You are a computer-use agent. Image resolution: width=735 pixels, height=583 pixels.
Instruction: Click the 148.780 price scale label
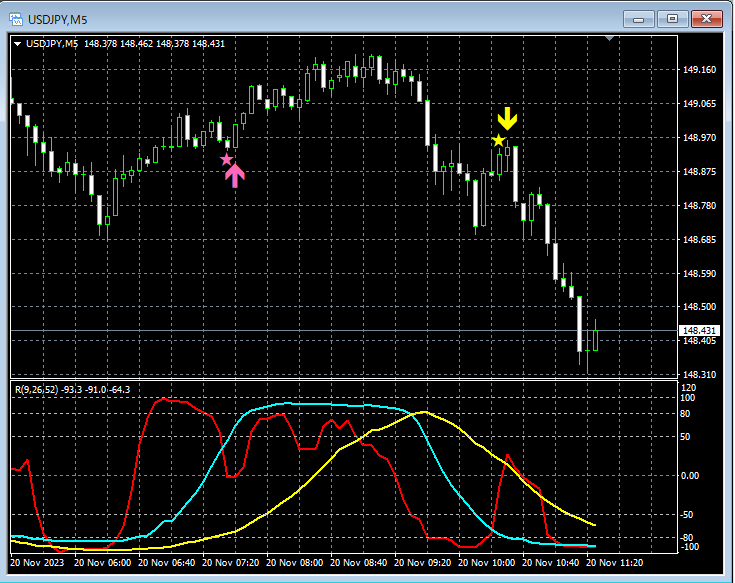pos(699,206)
